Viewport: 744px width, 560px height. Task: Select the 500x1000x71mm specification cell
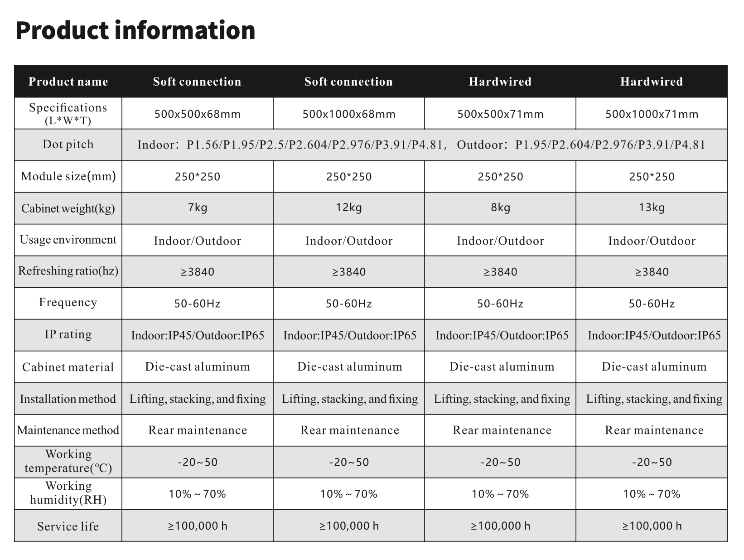pyautogui.click(x=652, y=114)
